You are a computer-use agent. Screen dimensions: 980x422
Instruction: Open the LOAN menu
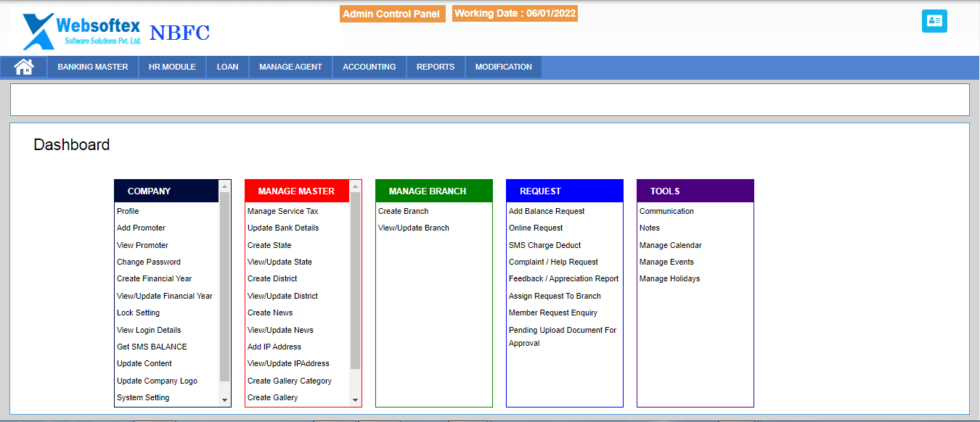tap(228, 67)
